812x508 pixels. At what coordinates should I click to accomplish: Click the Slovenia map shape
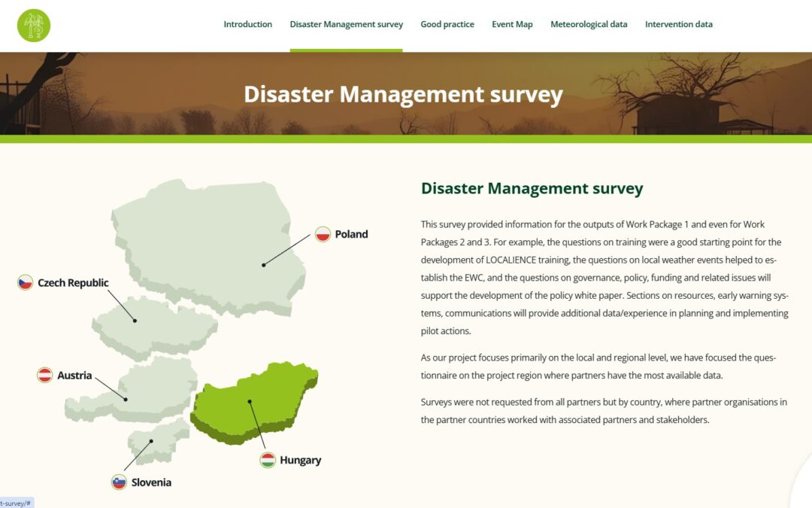[x=158, y=440]
